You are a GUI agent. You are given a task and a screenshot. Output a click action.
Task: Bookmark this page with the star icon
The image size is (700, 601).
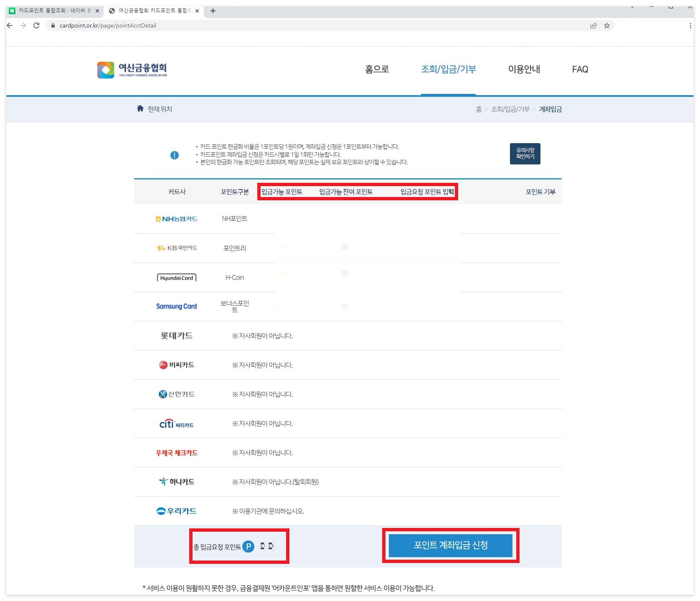(x=607, y=25)
